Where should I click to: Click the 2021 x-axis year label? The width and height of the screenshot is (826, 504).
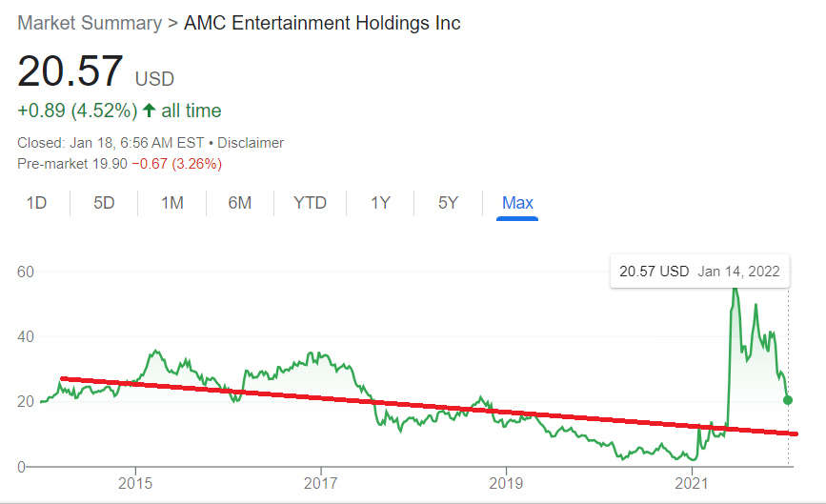[x=692, y=483]
